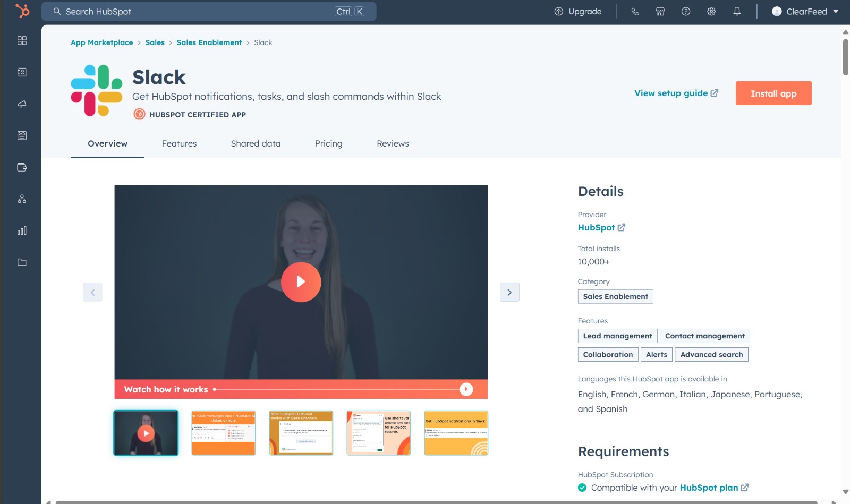The height and width of the screenshot is (504, 850).
Task: Open the Settings gear icon
Action: coord(711,12)
